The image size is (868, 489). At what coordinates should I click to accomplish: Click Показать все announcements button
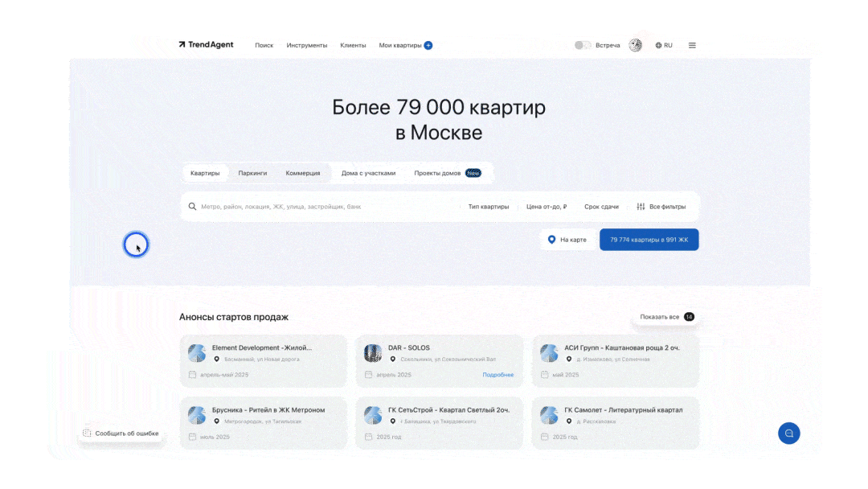click(666, 317)
